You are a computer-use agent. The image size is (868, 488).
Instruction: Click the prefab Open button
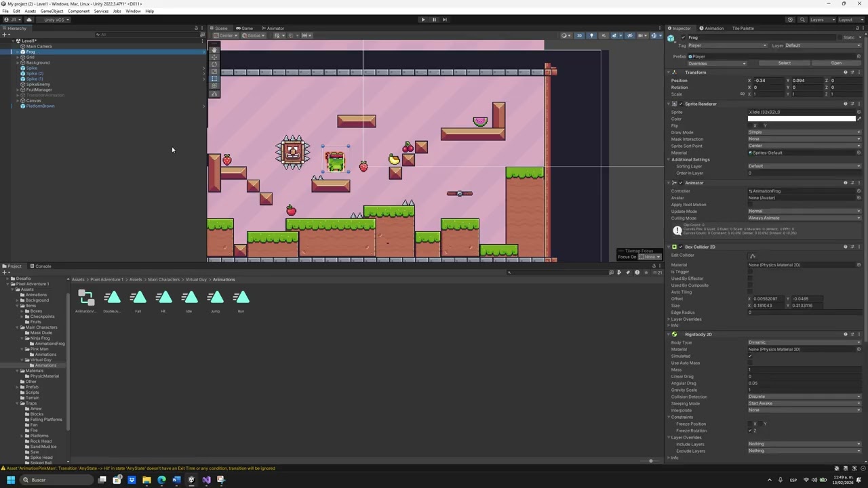836,63
